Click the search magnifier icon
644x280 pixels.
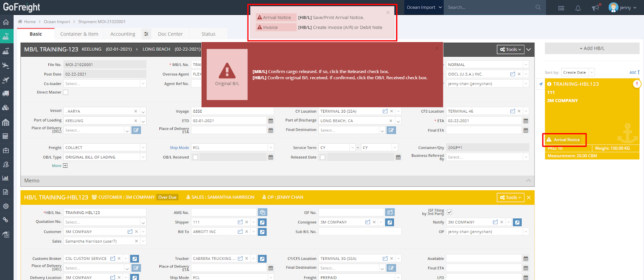pyautogui.click(x=538, y=7)
